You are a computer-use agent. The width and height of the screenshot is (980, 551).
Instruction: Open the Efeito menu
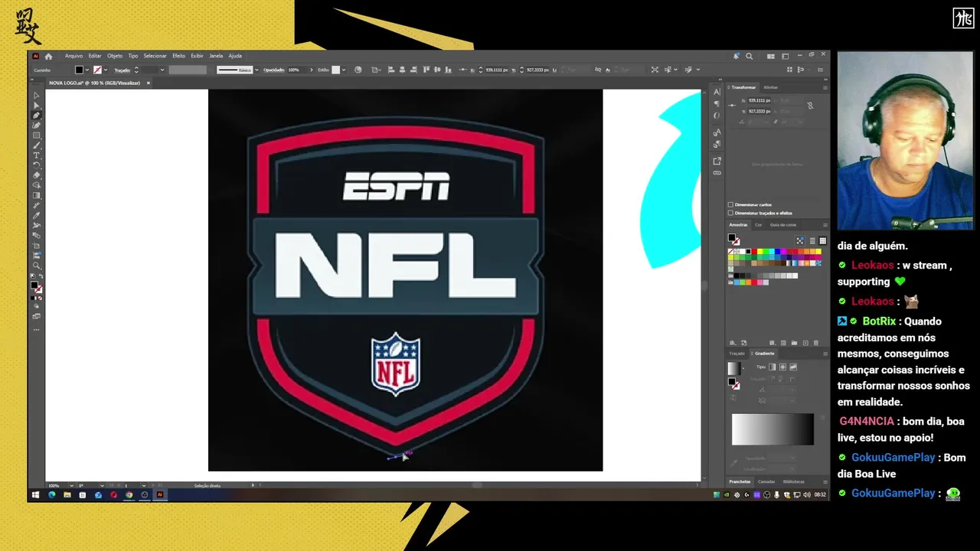click(178, 56)
